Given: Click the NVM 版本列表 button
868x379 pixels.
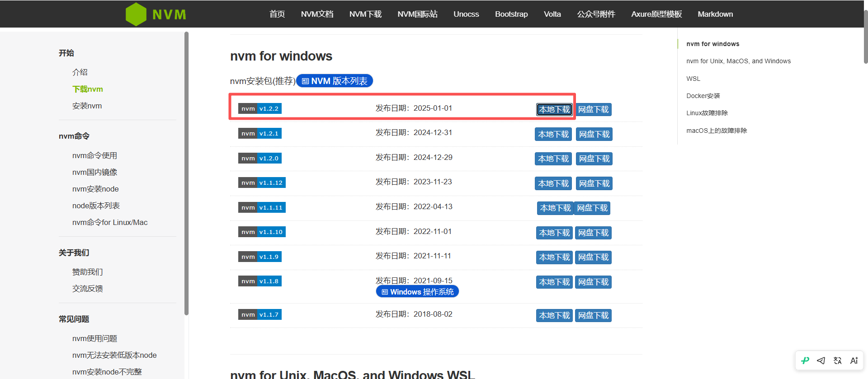Looking at the screenshot, I should (335, 81).
